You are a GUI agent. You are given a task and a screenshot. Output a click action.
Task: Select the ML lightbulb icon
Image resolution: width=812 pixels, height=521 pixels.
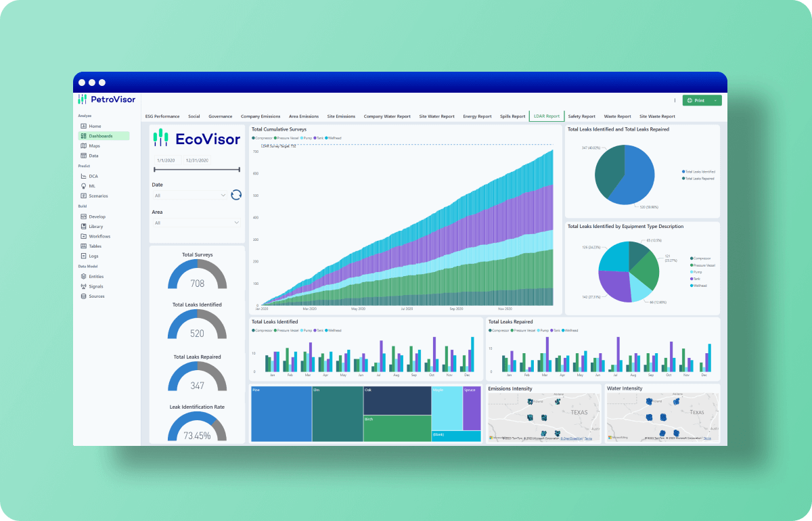click(83, 185)
